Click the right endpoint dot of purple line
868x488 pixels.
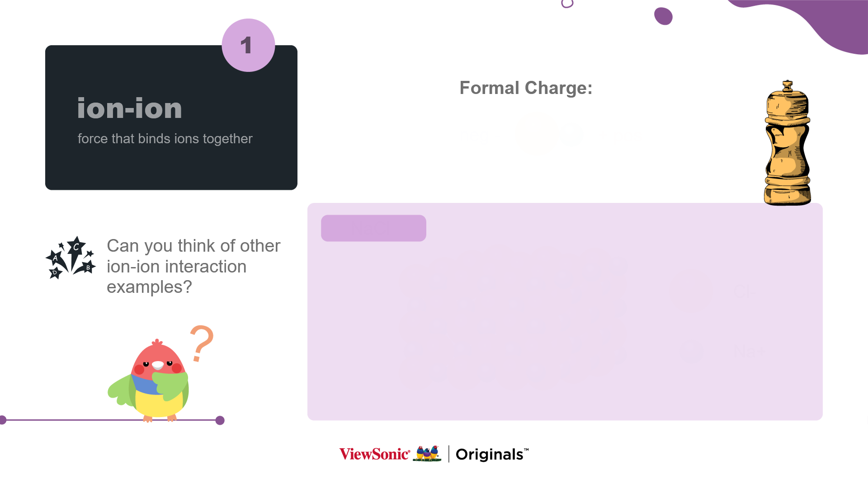(220, 421)
